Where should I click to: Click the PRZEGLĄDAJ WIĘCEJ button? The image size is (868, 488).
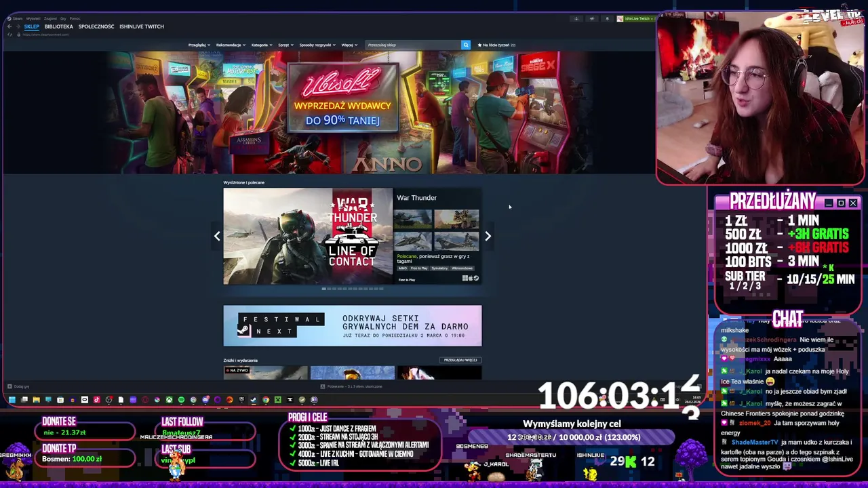click(461, 360)
